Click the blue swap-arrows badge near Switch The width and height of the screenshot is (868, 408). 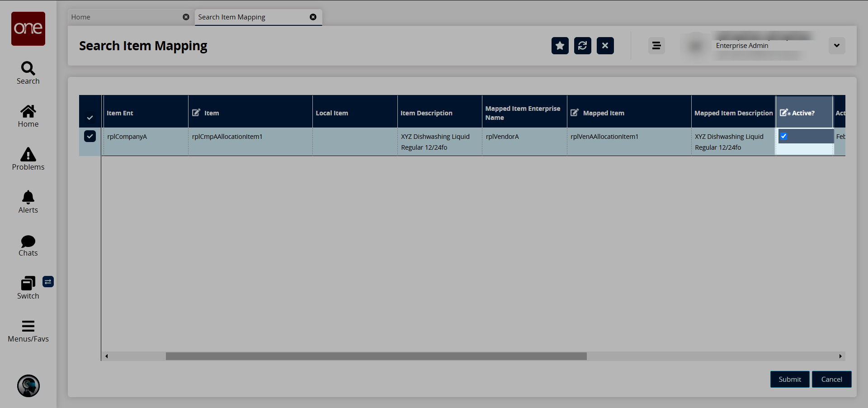[x=48, y=282]
